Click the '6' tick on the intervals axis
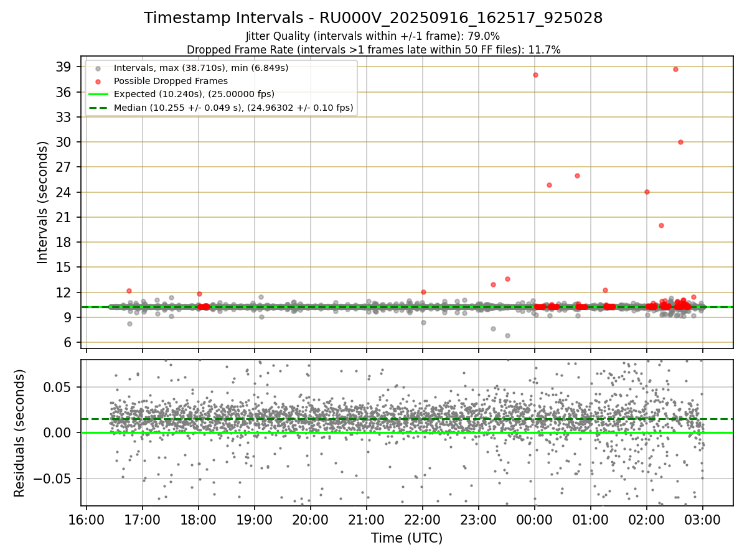747x560 pixels. (x=68, y=343)
